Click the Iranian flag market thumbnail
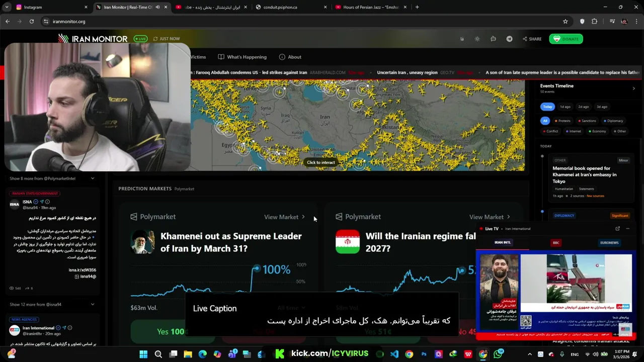Screen dimensions: 644x362 click(348, 242)
